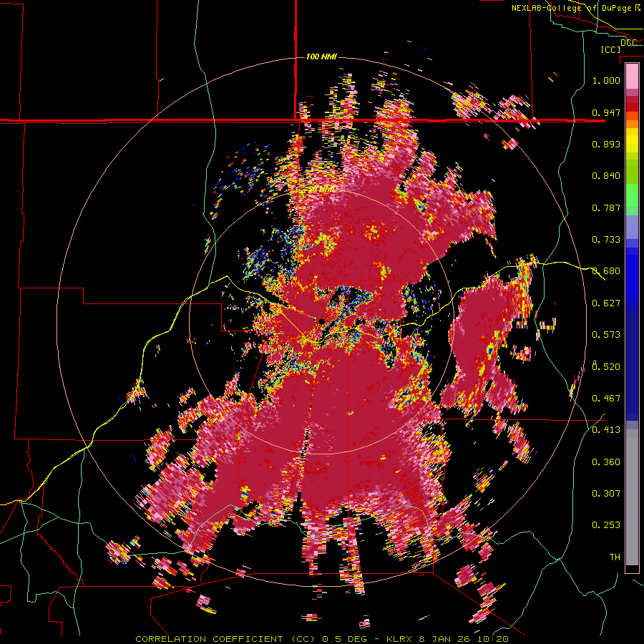
Task: Select the 0.360 color scale value
Action: (x=606, y=462)
